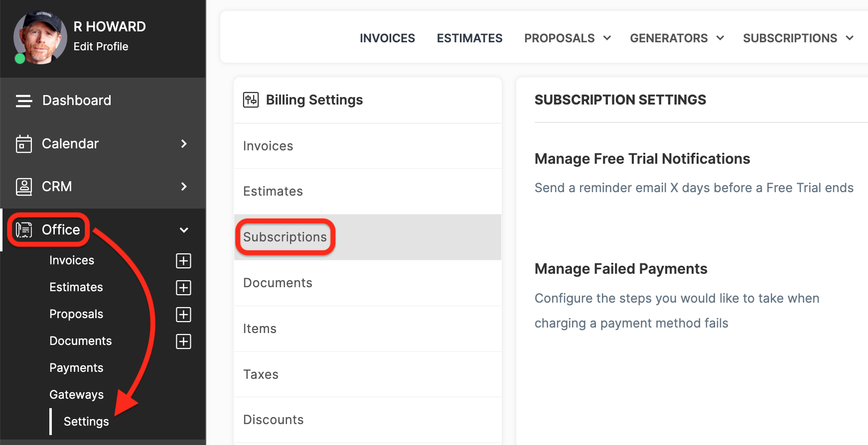Select Discounts in Billing Settings
Image resolution: width=868 pixels, height=445 pixels.
click(368, 420)
